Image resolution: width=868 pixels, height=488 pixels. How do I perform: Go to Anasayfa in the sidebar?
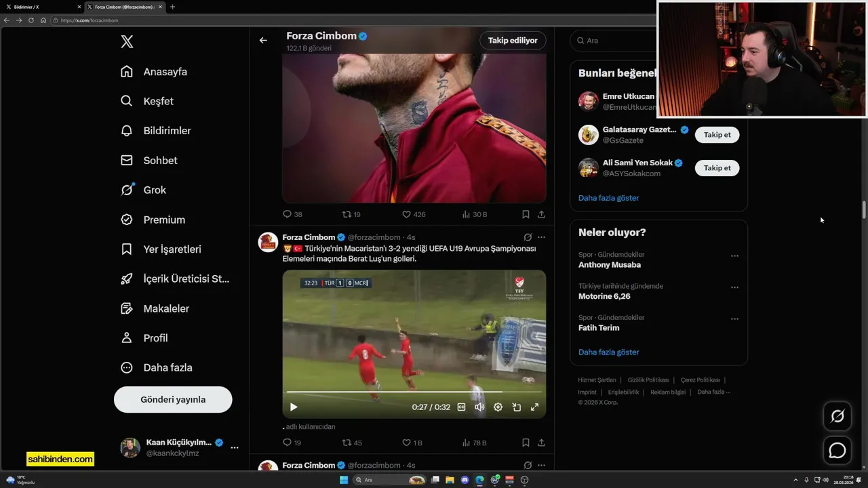coord(154,72)
